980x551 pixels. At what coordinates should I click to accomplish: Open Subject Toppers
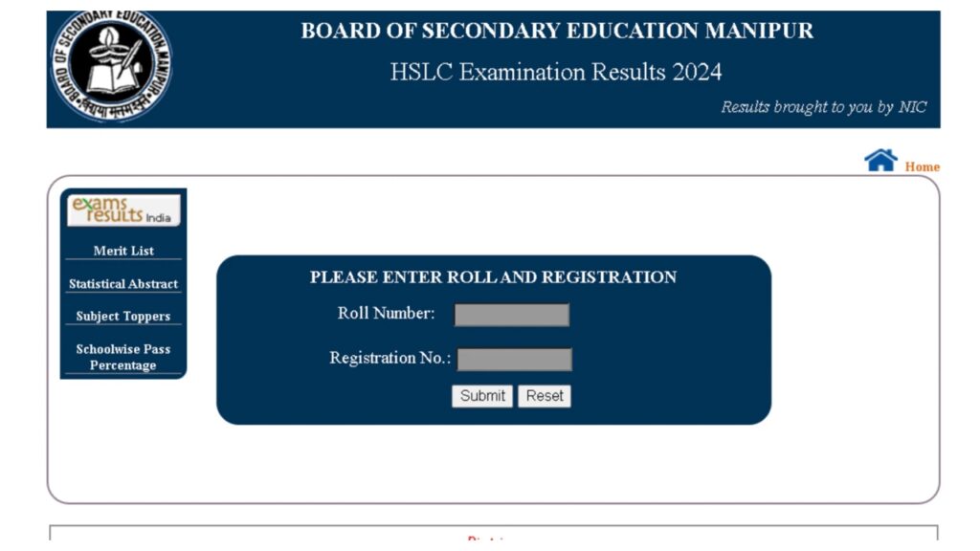coord(122,316)
